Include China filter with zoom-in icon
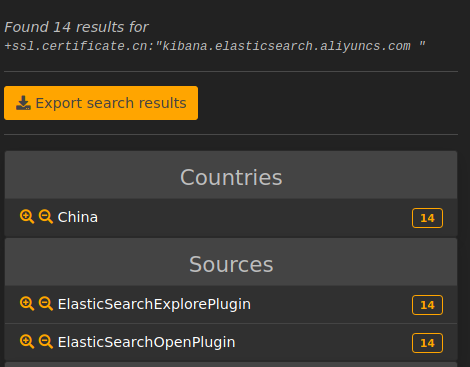 click(27, 217)
